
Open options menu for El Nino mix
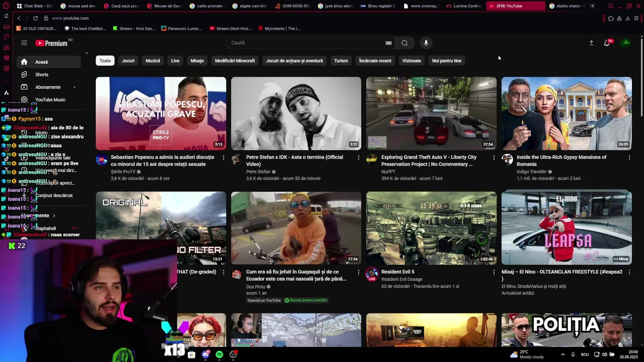[x=629, y=272]
